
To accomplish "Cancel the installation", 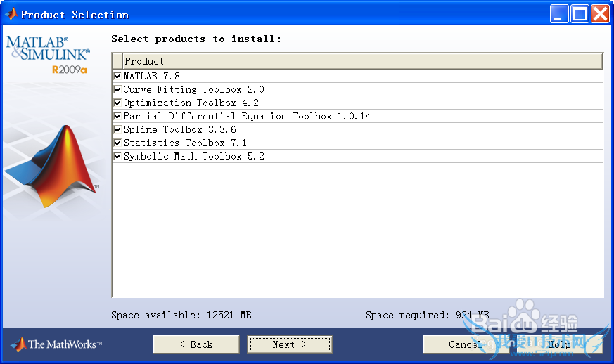I will click(466, 344).
